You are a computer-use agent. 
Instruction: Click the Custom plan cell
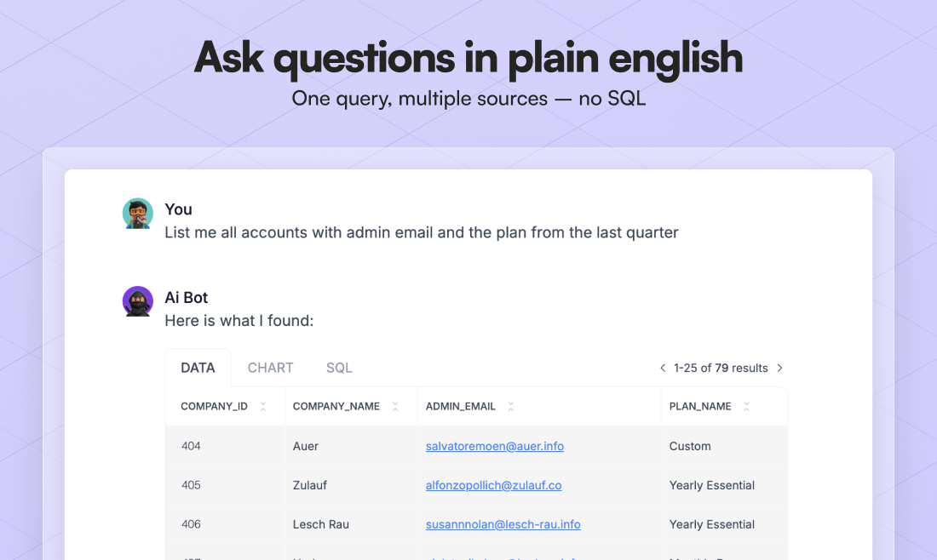pyautogui.click(x=690, y=446)
